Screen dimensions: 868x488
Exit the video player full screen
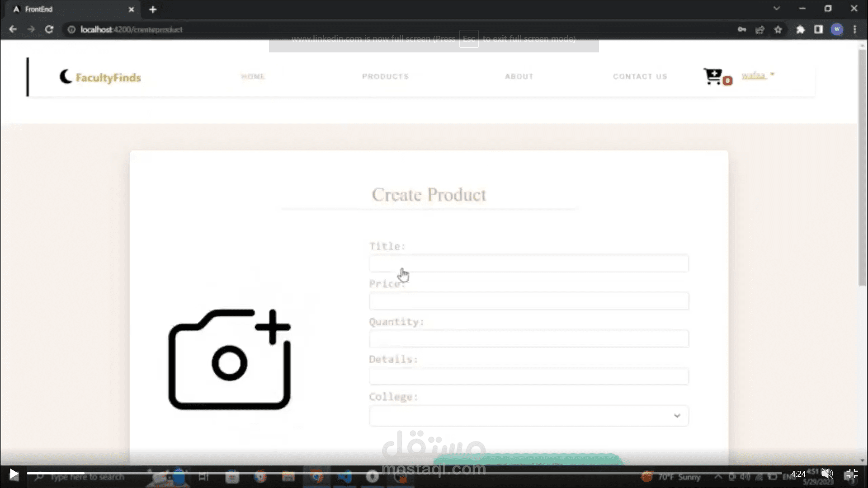tap(851, 474)
